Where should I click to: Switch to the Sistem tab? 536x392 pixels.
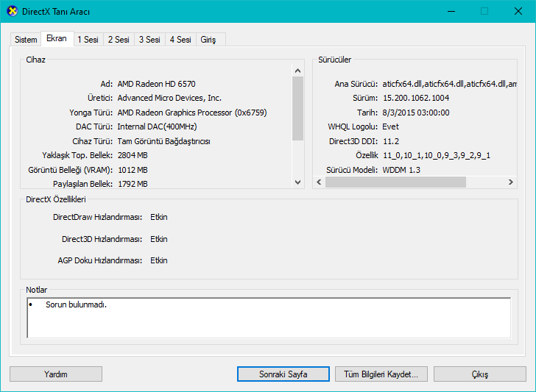tap(26, 40)
